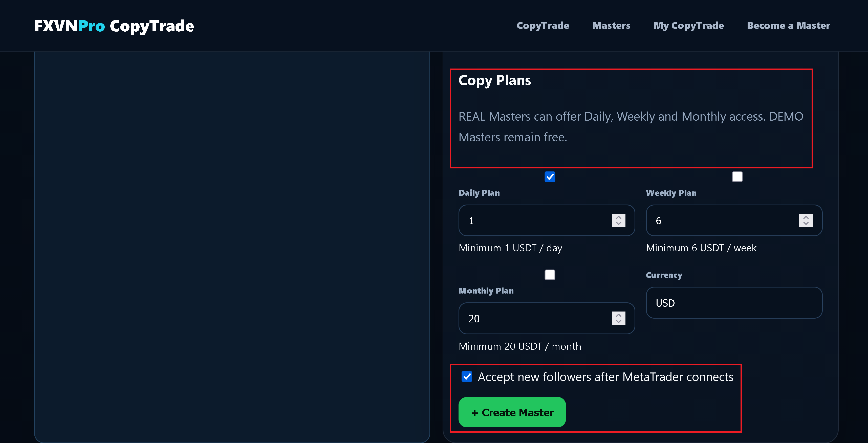Click the Currency USD field

(x=734, y=302)
